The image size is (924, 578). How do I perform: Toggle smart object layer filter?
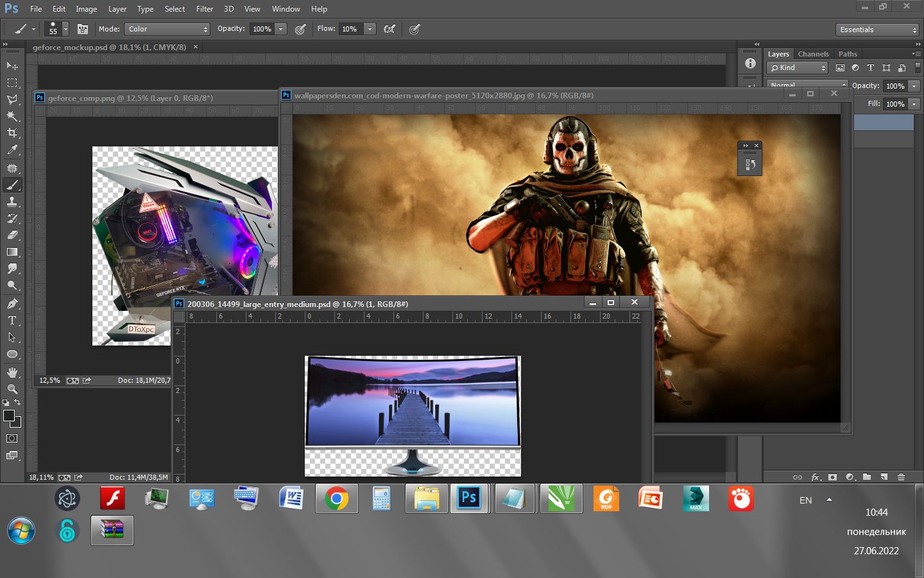pos(902,67)
